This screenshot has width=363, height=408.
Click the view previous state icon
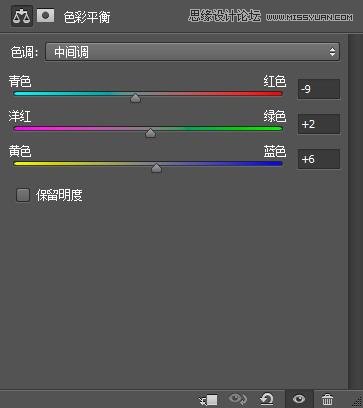click(237, 399)
